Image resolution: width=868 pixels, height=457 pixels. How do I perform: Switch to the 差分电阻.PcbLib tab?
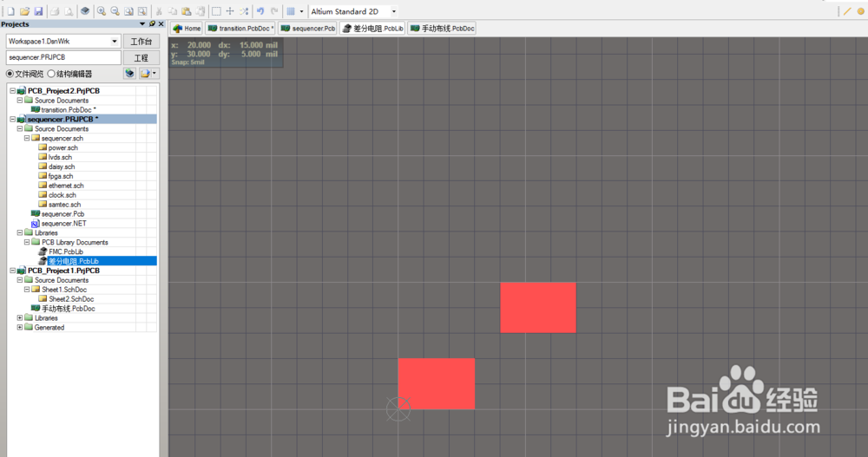(372, 29)
